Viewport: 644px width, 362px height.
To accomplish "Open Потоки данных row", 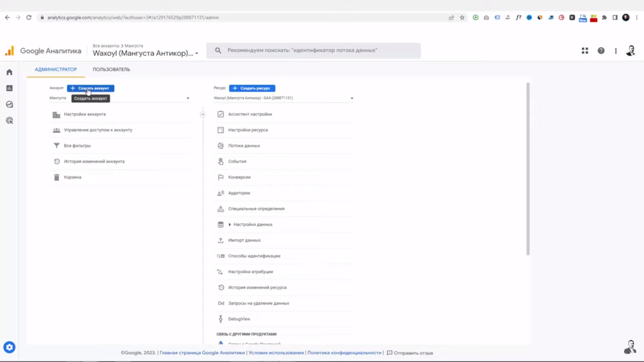I will coord(285,146).
